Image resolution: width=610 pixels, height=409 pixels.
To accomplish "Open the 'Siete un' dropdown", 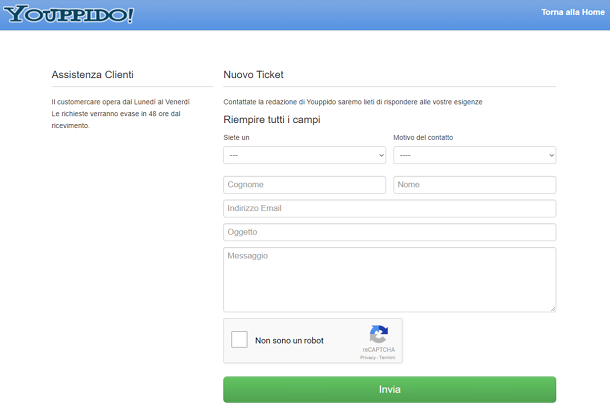I will [304, 155].
